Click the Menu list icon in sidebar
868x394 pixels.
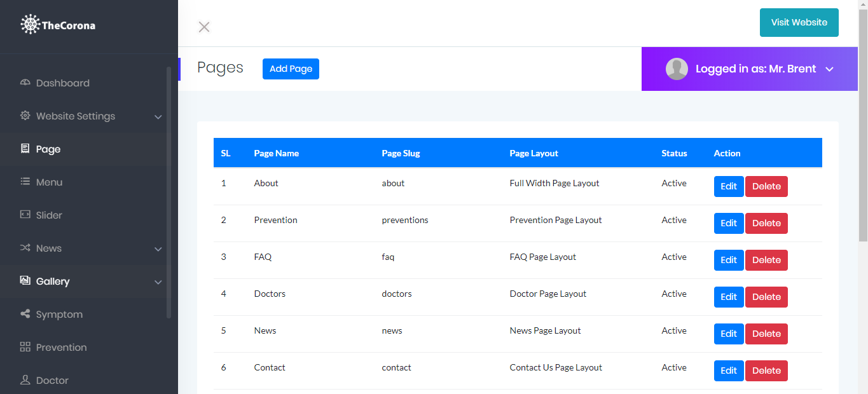point(25,182)
